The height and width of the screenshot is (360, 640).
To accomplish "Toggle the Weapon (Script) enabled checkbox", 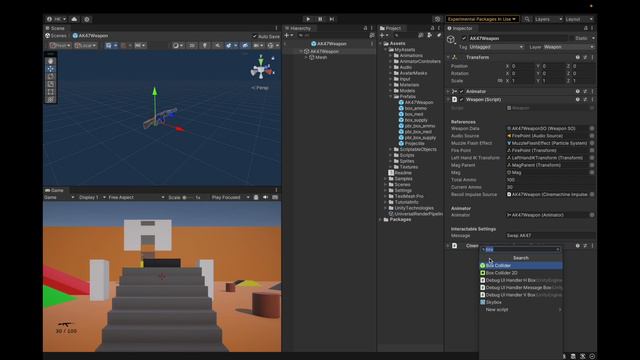I will click(462, 100).
